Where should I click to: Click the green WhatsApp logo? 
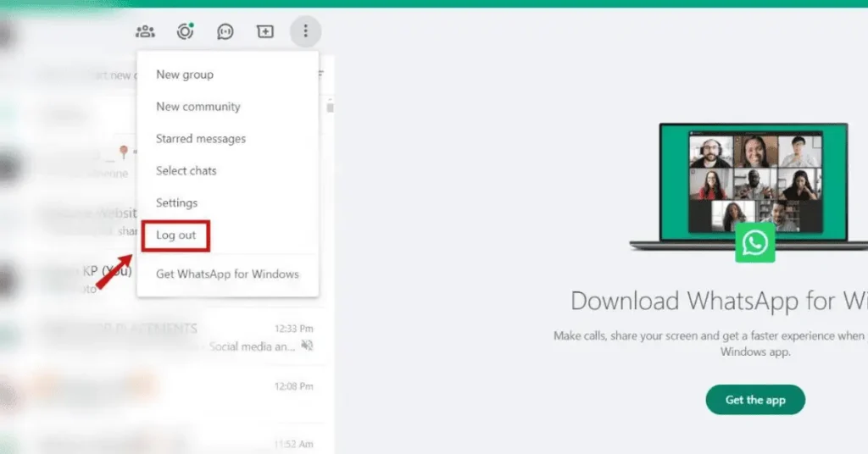[755, 242]
